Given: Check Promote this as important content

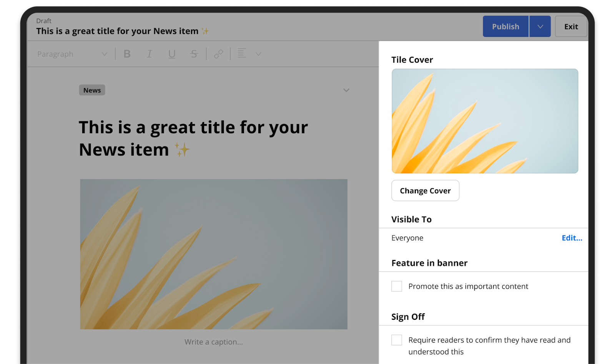Looking at the screenshot, I should [397, 286].
